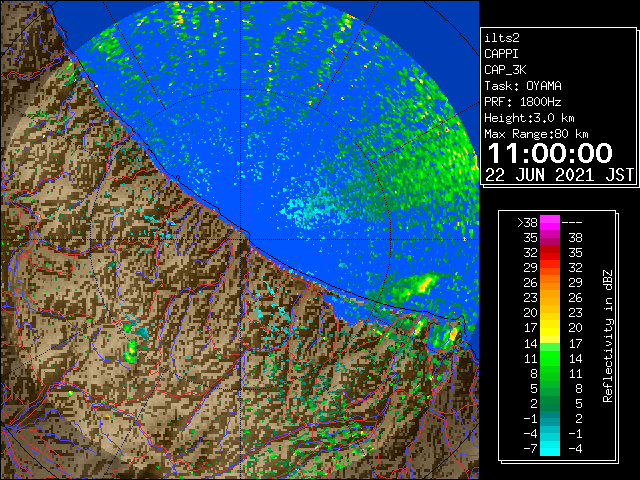Pick the mid-green swatch for 5 to 8 dBZ
Screen dimensions: 640x480
coord(550,389)
